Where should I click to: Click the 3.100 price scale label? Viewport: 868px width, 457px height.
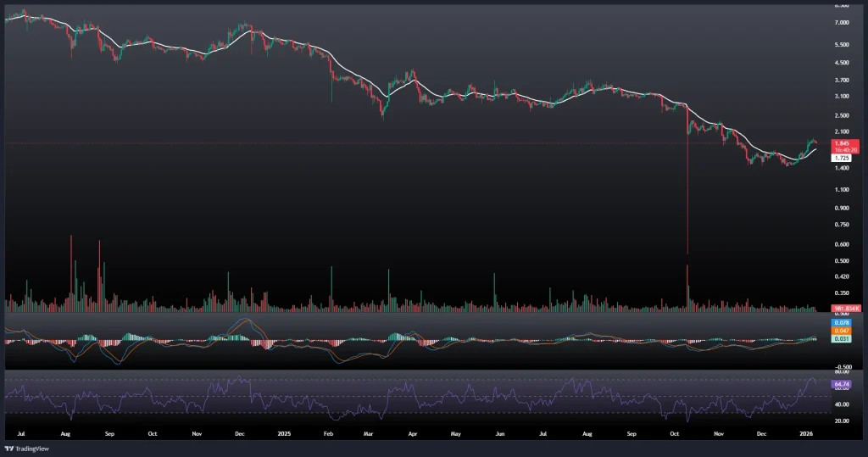tap(842, 98)
